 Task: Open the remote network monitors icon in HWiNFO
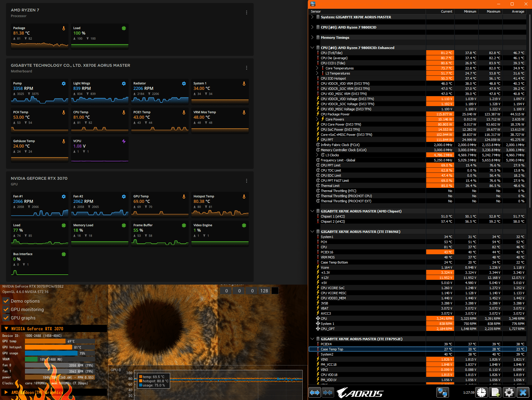click(442, 392)
